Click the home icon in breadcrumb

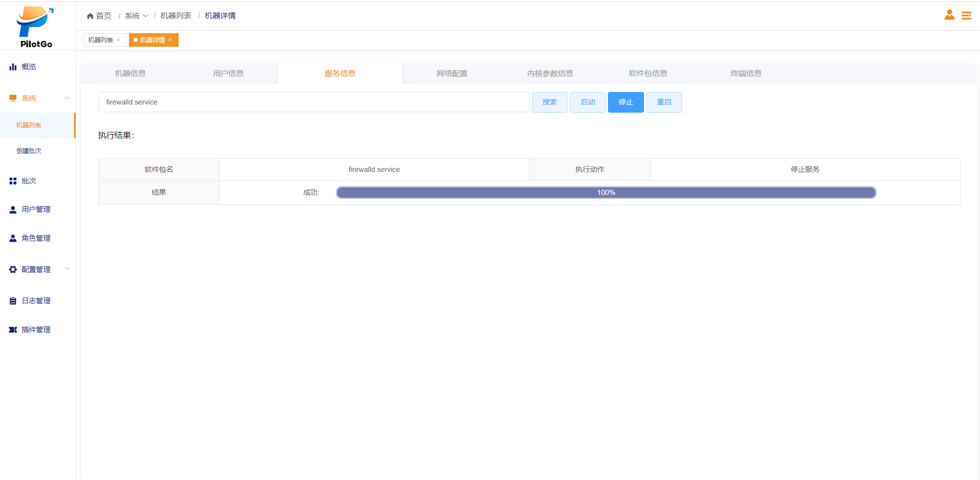pos(90,16)
